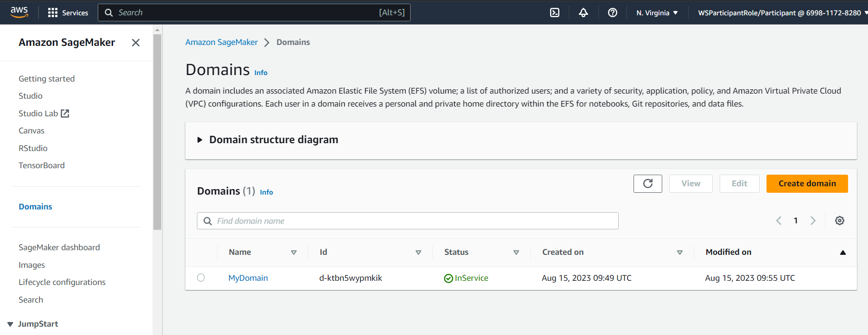Click the View button
The image size is (868, 335).
click(x=691, y=183)
